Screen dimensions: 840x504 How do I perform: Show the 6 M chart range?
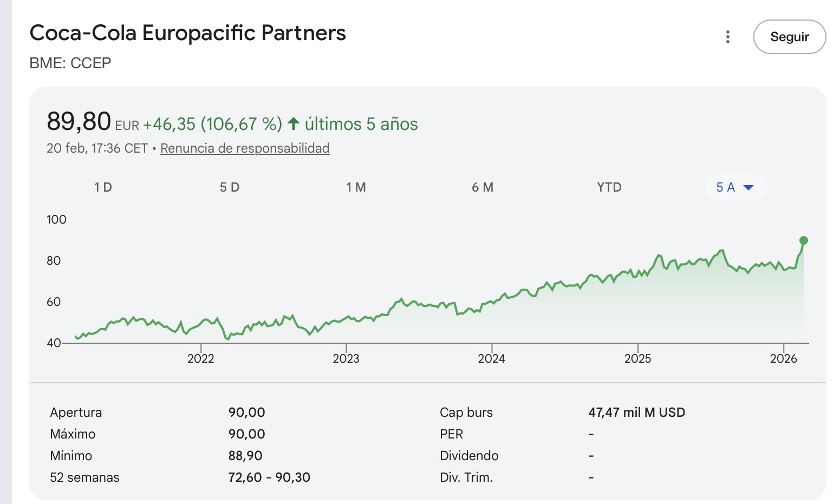click(x=483, y=187)
